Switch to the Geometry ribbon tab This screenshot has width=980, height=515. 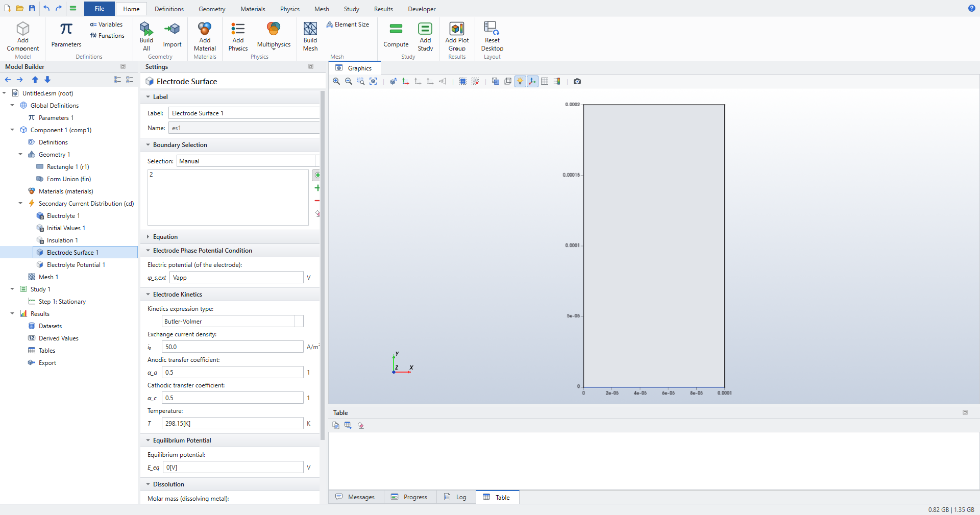(212, 9)
